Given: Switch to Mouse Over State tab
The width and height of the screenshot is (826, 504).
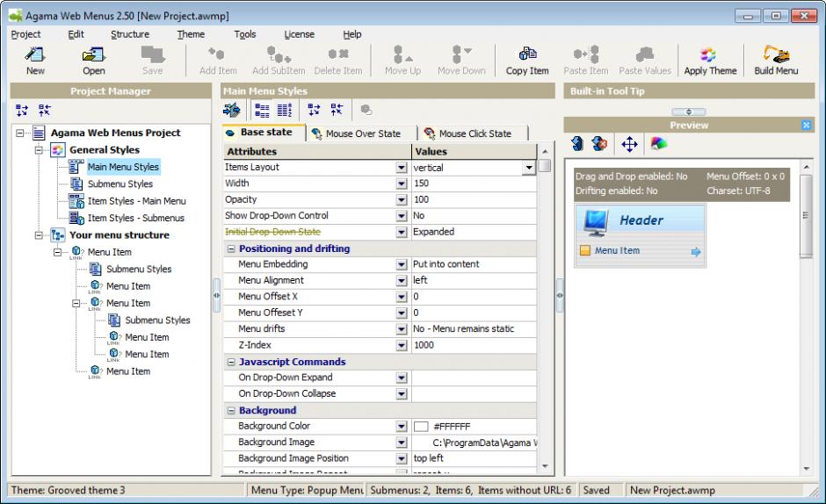Looking at the screenshot, I should pos(362,133).
